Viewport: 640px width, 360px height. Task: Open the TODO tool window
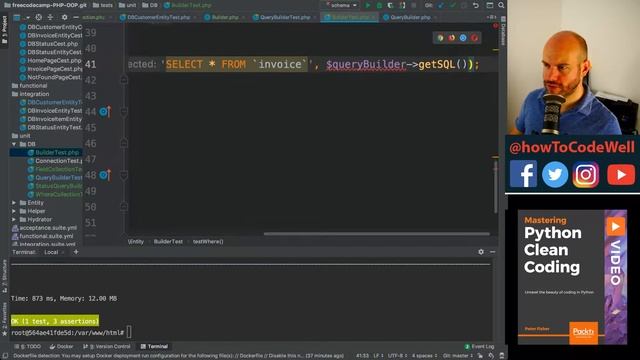point(28,347)
